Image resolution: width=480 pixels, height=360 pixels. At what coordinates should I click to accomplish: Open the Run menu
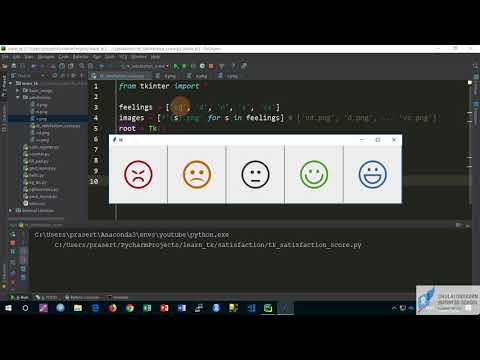click(x=97, y=57)
